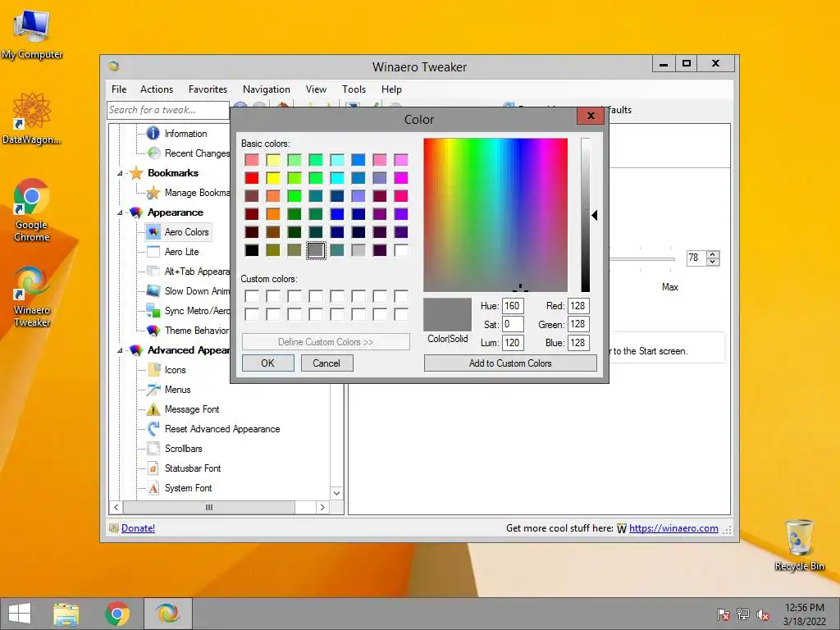Screen dimensions: 840x630
Task: Select the Aero Lite item
Action: [181, 252]
